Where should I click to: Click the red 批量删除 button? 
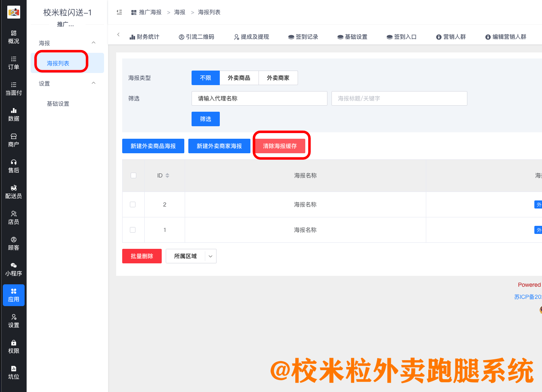pos(142,256)
